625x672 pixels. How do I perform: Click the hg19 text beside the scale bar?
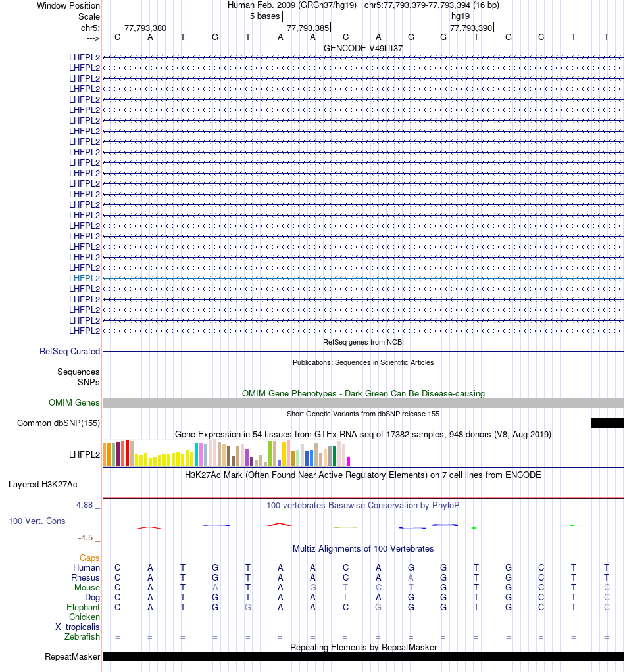[461, 16]
